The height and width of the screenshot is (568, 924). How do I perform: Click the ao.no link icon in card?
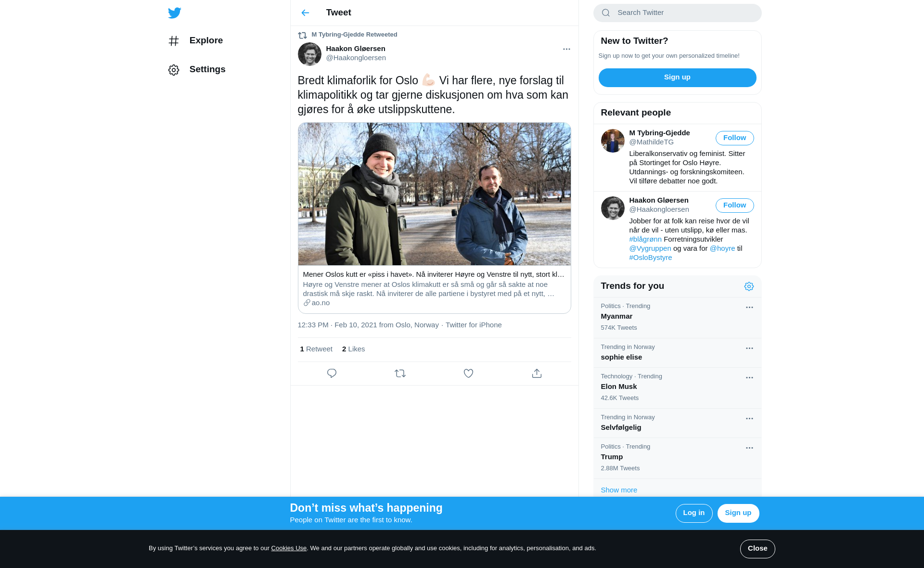pos(307,303)
